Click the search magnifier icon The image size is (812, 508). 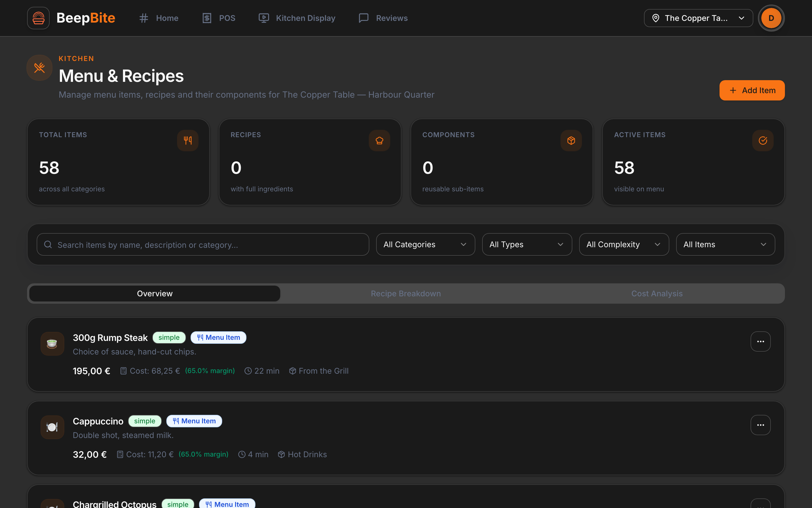(48, 245)
